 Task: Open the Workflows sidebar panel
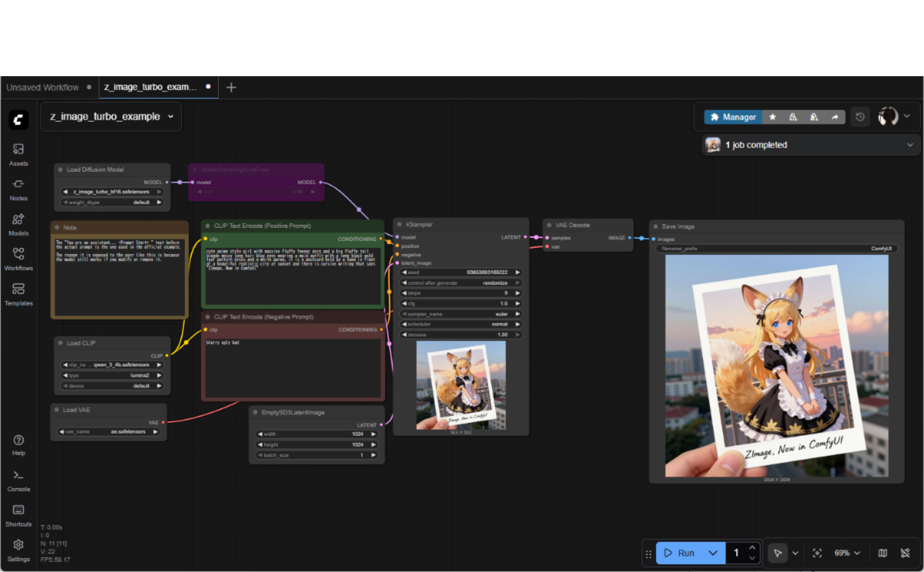coord(19,259)
